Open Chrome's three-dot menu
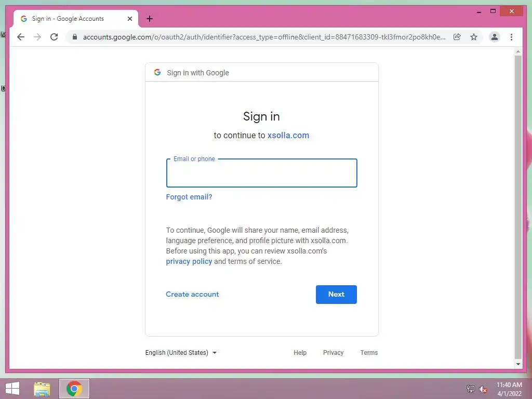 pyautogui.click(x=511, y=37)
